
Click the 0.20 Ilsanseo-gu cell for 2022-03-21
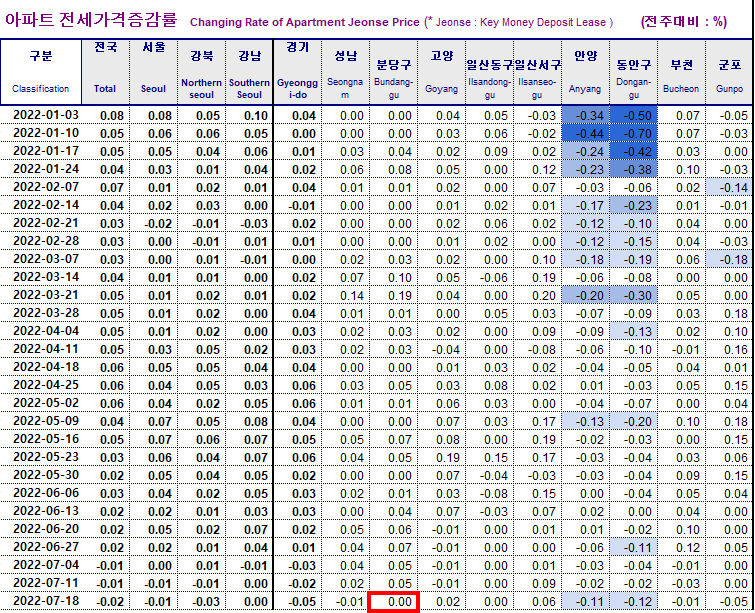coord(537,295)
